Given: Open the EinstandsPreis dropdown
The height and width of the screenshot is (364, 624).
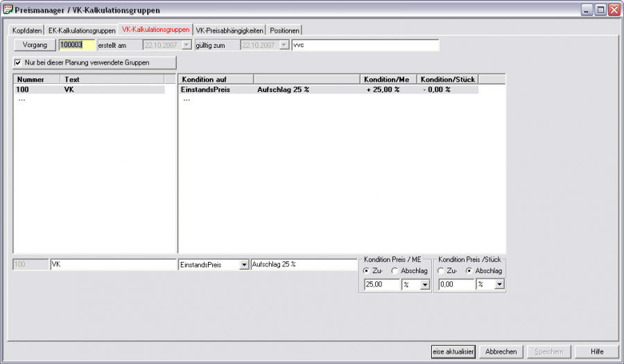Looking at the screenshot, I should pyautogui.click(x=243, y=265).
